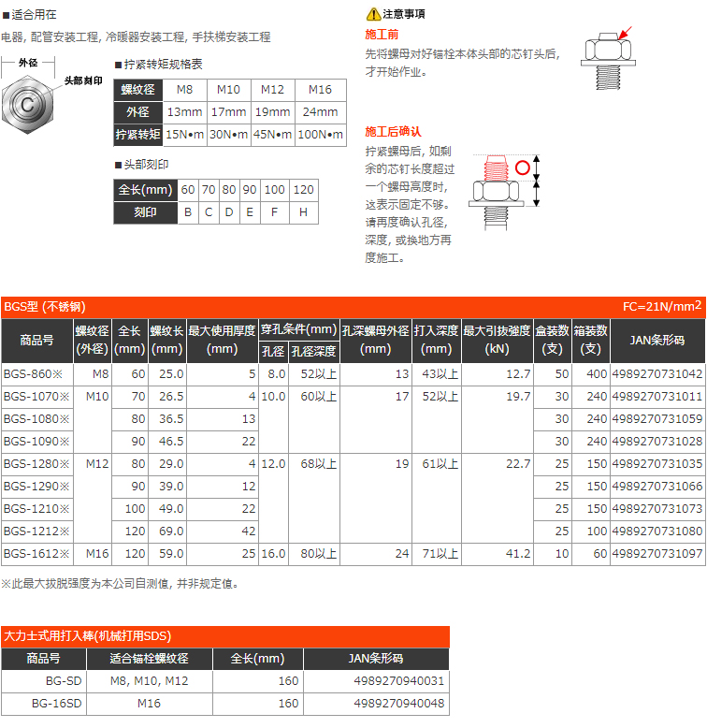Click the hex bolt head photo marked C
Screen dimensions: 707x728
pyautogui.click(x=27, y=101)
